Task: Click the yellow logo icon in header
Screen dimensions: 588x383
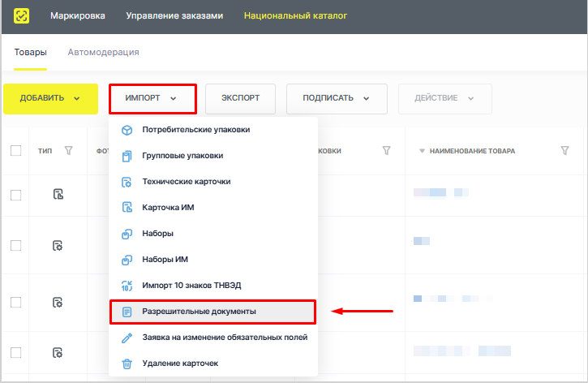Action: click(21, 15)
